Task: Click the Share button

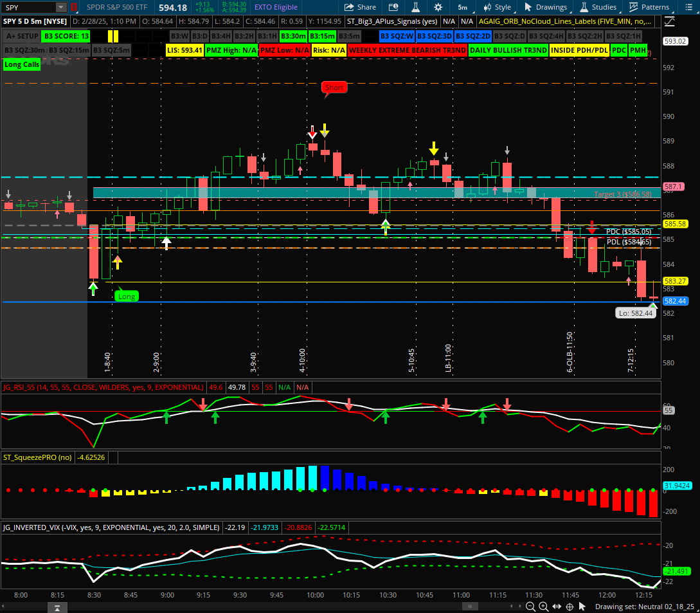Action: tap(361, 7)
